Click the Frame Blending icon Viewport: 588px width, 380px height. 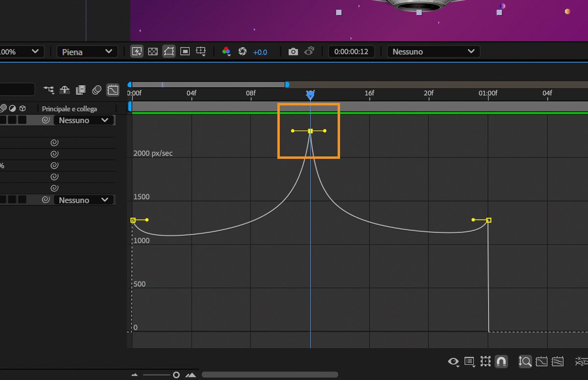coord(81,90)
